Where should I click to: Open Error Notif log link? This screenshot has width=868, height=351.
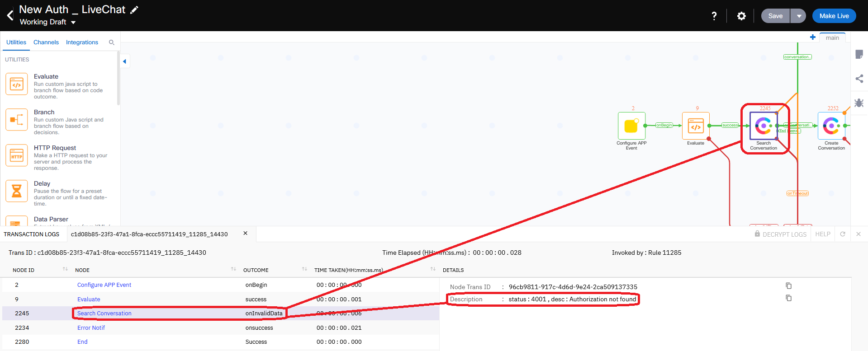coord(91,328)
